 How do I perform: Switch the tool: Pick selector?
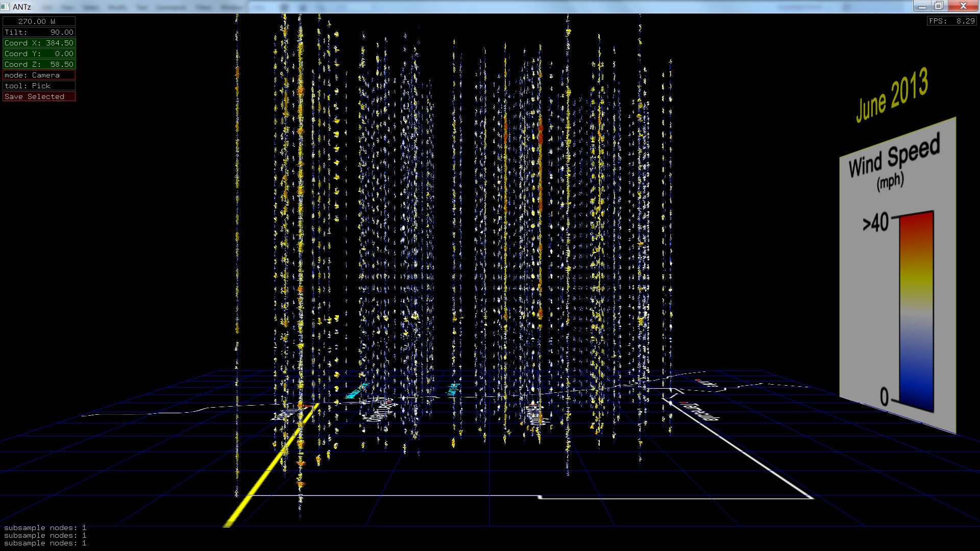pyautogui.click(x=39, y=86)
